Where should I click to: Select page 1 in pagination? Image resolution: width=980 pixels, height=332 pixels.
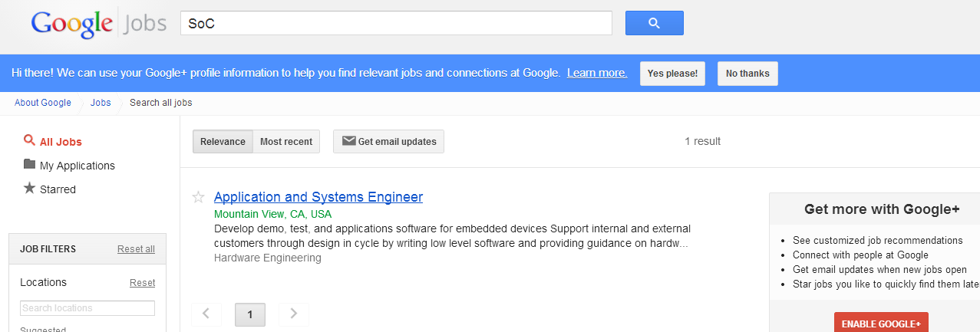pos(250,314)
